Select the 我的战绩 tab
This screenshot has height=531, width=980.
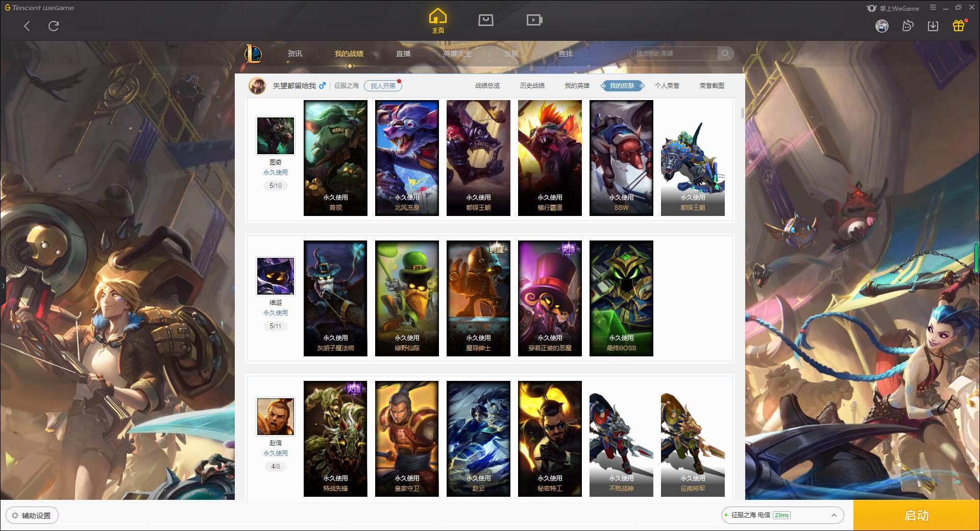[349, 54]
